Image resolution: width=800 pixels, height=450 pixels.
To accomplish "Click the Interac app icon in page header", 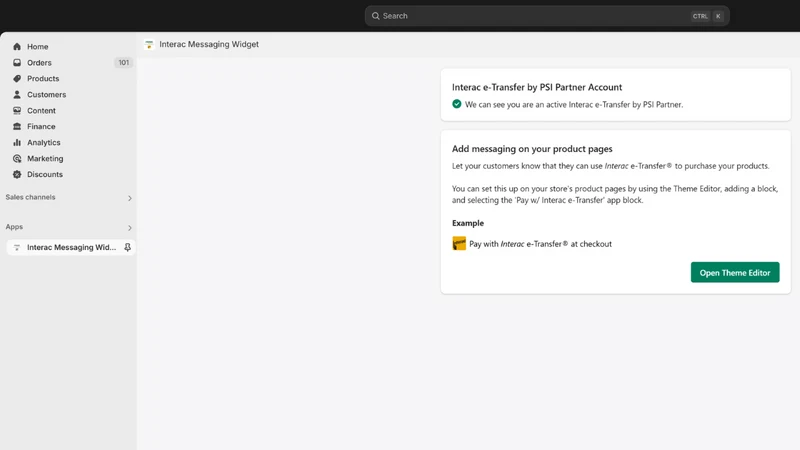I will [149, 45].
